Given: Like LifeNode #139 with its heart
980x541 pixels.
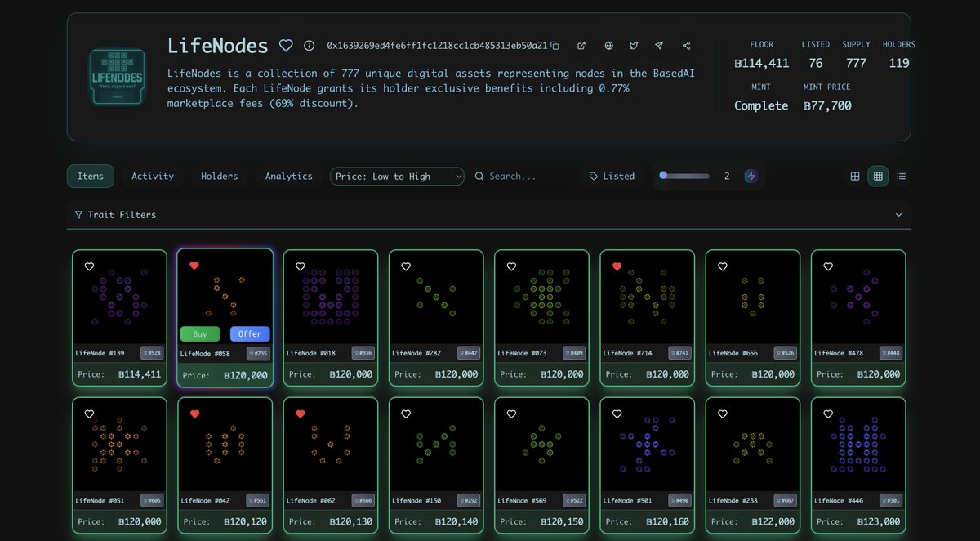Looking at the screenshot, I should click(89, 266).
